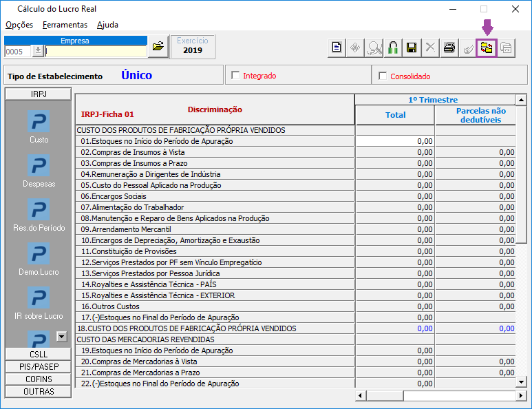Image resolution: width=532 pixels, height=409 pixels.
Task: Select row 07.Alimentação do Trabalhador
Action: tap(215, 207)
